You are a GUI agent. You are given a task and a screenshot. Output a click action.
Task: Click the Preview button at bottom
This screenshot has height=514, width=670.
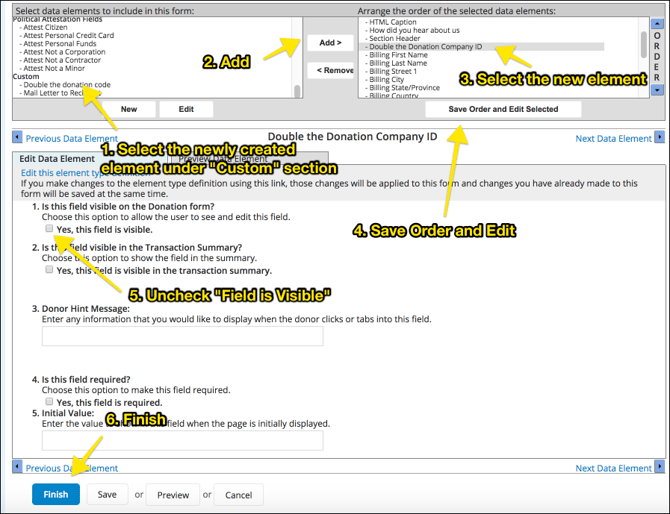coord(172,494)
